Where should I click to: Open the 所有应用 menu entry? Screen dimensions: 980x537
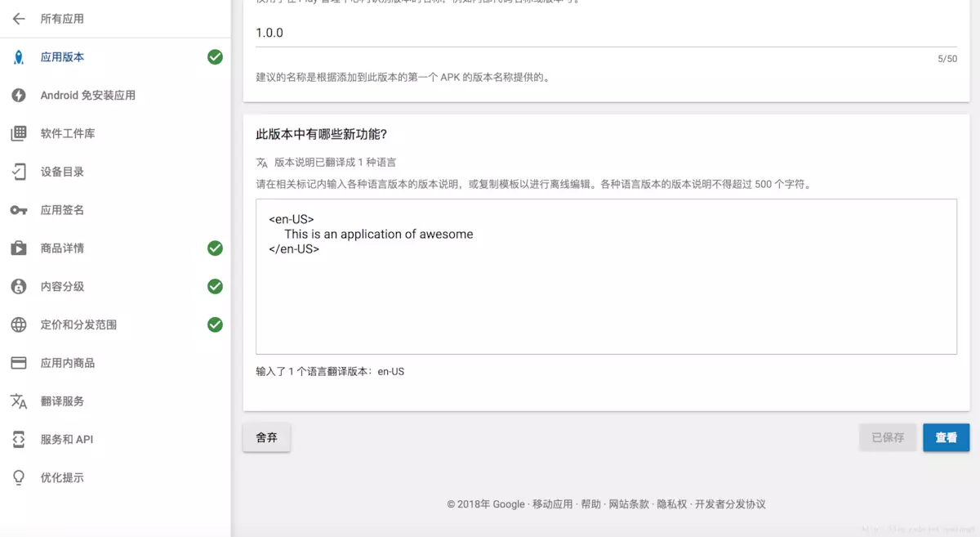62,18
